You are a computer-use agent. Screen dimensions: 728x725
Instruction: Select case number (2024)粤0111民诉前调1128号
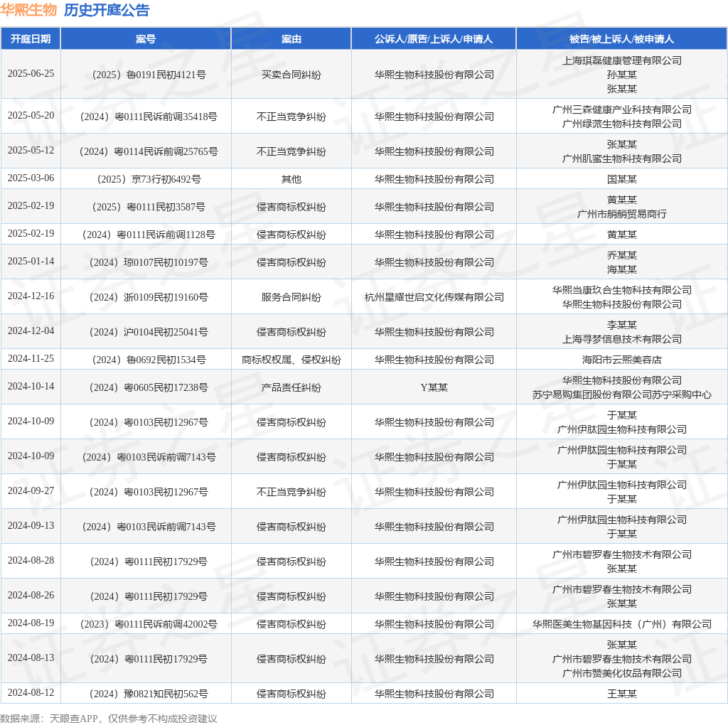(146, 235)
